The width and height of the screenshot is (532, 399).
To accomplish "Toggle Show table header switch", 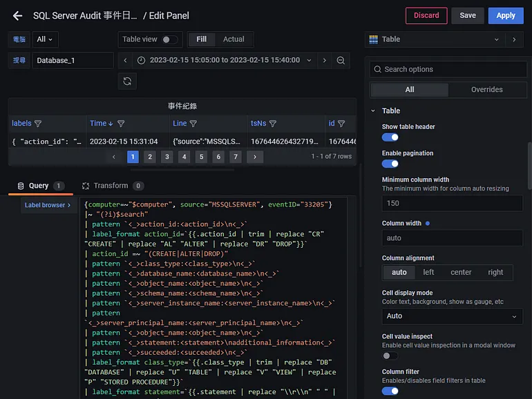I will (x=390, y=137).
